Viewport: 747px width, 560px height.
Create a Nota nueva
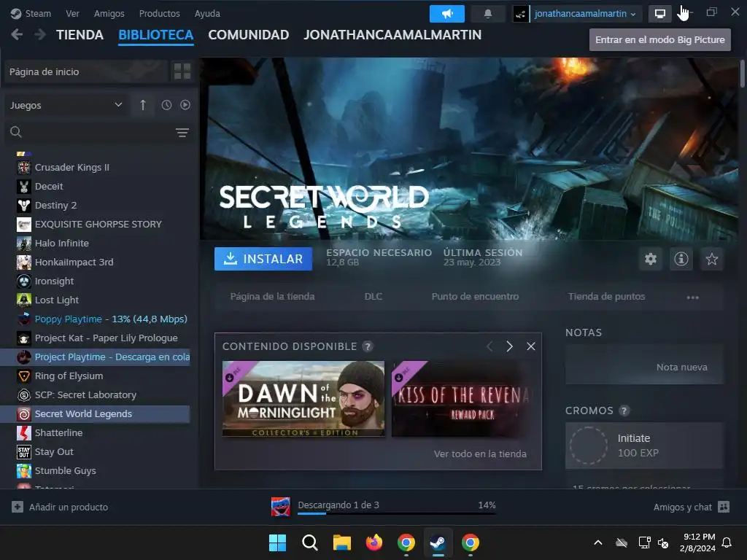click(x=645, y=366)
